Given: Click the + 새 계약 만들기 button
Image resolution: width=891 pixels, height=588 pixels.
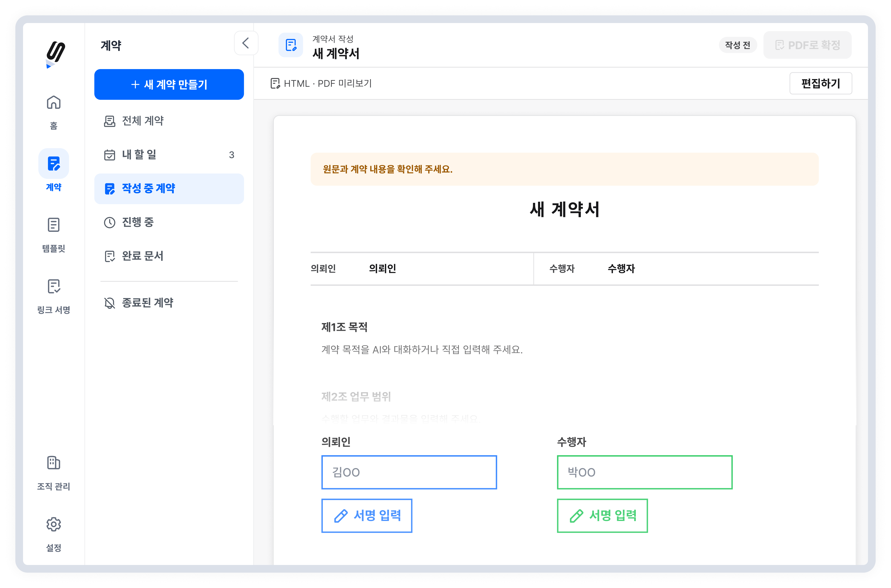Looking at the screenshot, I should [x=169, y=84].
